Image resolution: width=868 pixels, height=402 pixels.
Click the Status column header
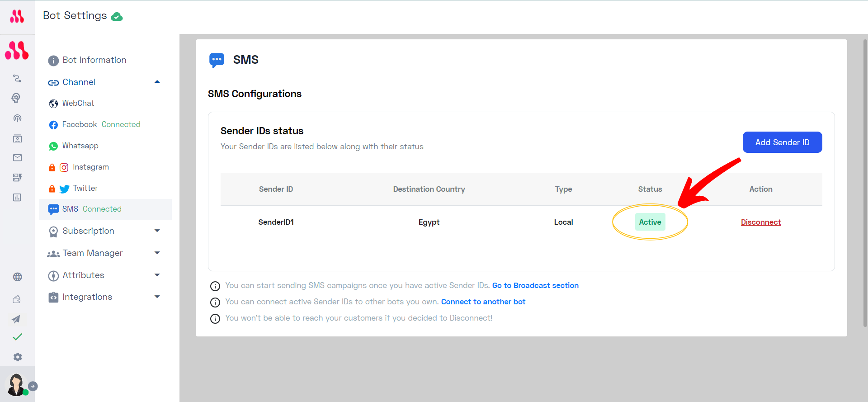pos(650,189)
